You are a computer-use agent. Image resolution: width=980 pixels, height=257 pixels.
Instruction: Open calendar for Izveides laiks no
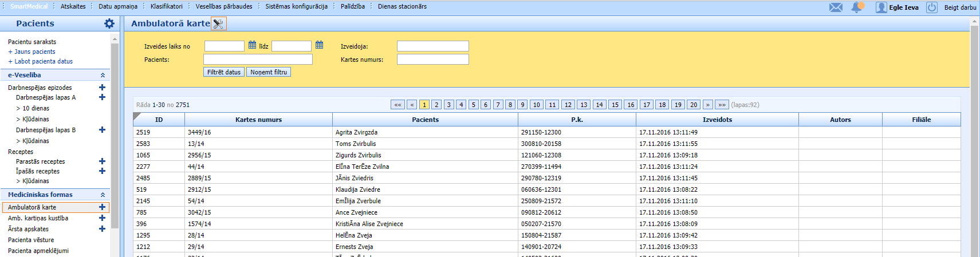pos(252,45)
